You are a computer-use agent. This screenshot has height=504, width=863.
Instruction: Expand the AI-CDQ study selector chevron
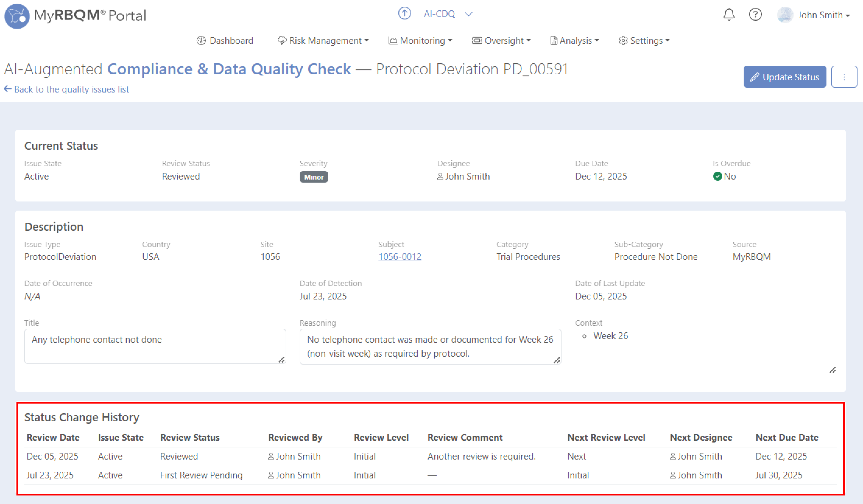pos(468,14)
